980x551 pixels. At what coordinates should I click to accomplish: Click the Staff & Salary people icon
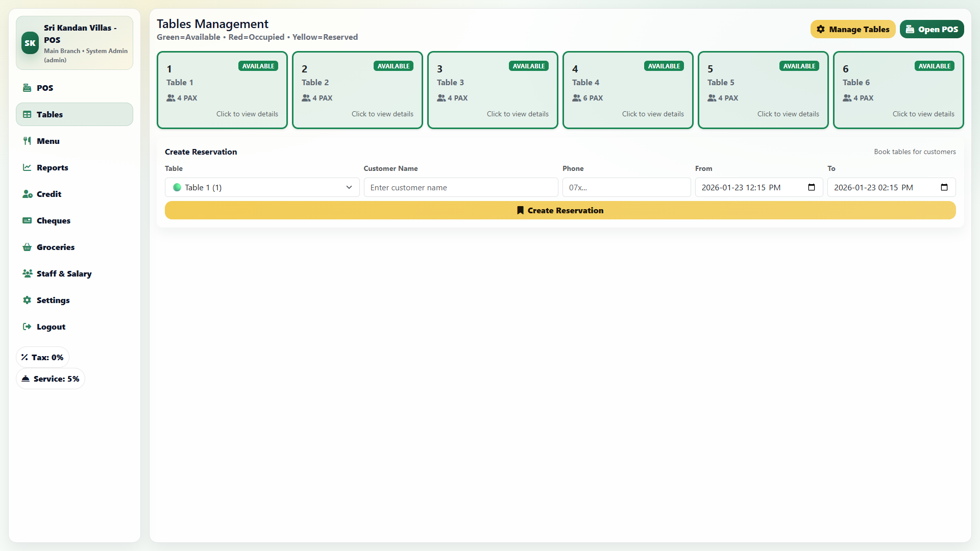pos(27,273)
